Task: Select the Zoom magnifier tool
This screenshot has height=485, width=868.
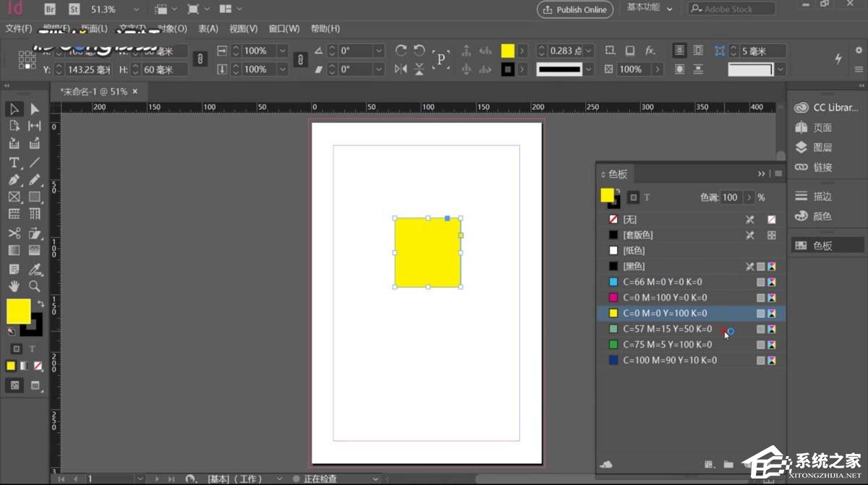Action: [x=34, y=286]
